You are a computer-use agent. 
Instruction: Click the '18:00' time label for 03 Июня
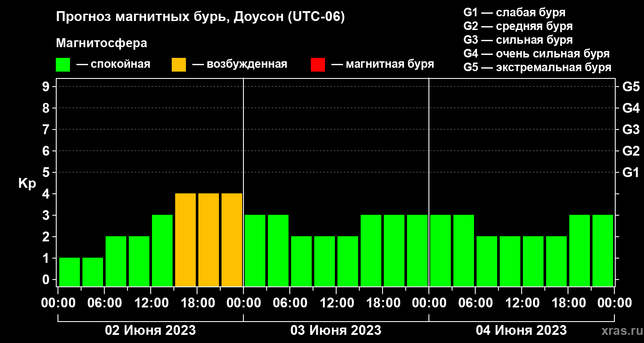pos(383,303)
